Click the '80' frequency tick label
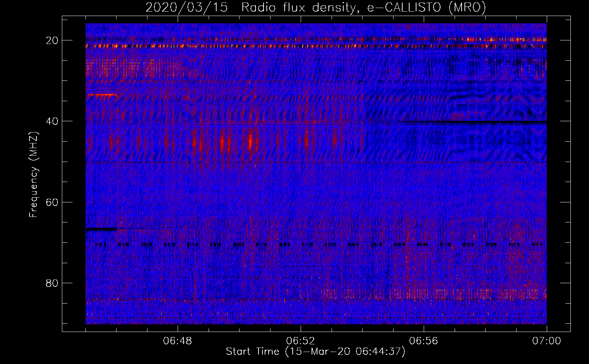 point(52,283)
